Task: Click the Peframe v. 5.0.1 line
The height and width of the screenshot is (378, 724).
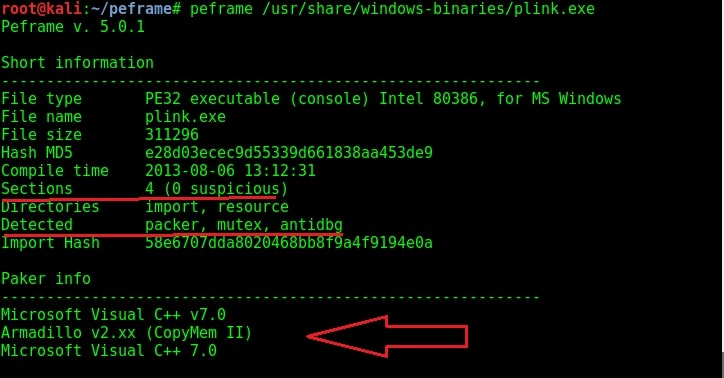Action: [73, 27]
